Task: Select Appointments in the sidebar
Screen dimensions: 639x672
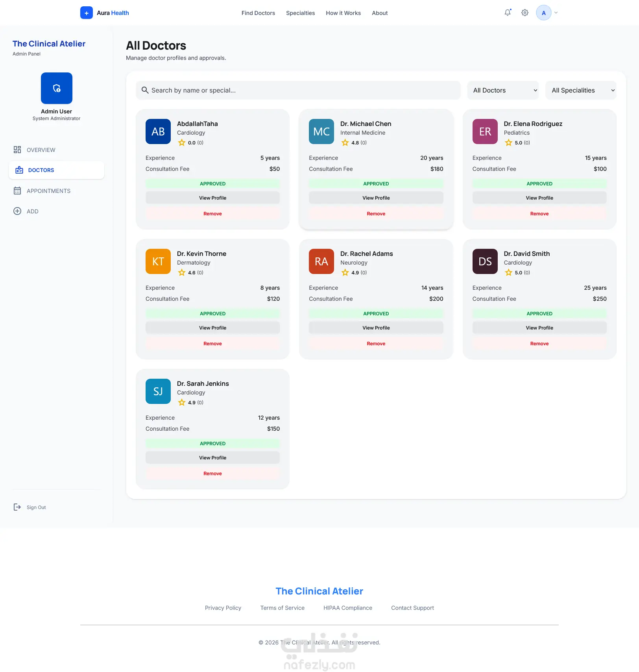Action: click(x=56, y=191)
